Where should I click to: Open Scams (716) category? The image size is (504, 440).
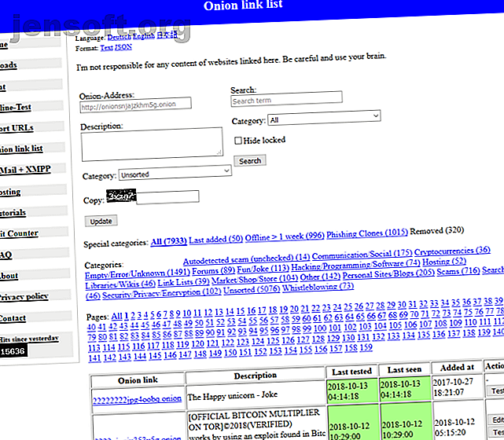pyautogui.click(x=458, y=271)
